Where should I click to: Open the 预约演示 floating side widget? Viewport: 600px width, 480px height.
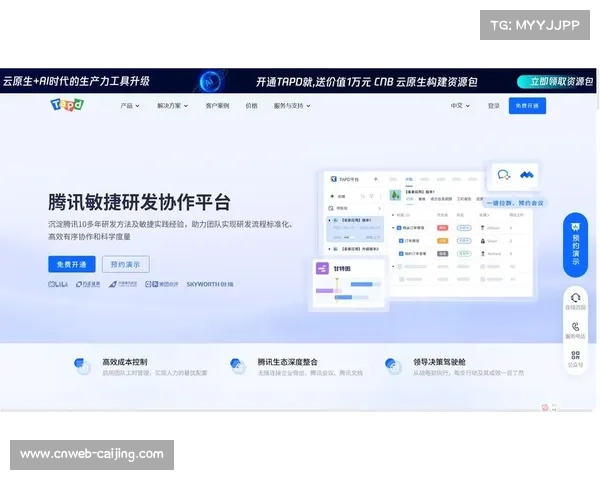coord(575,245)
